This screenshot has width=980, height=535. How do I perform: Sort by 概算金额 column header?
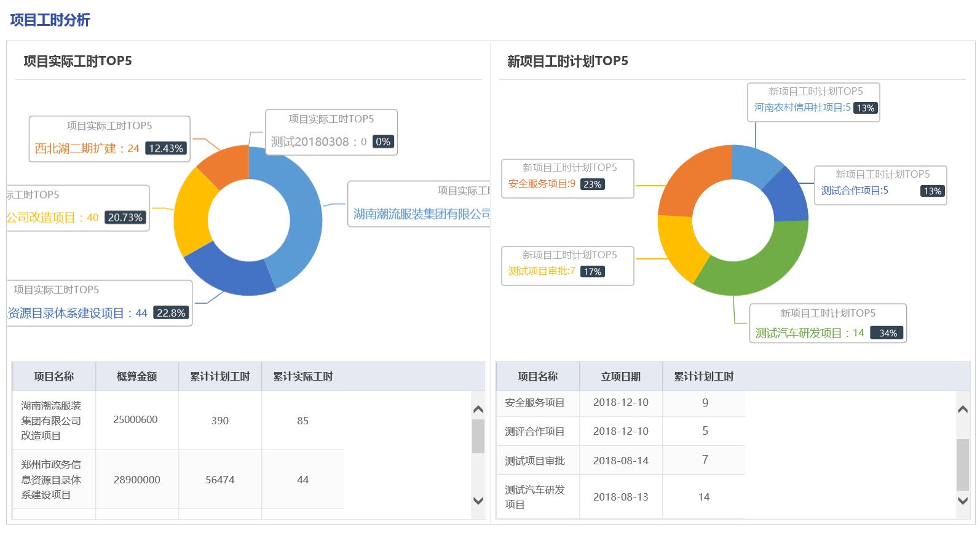pyautogui.click(x=136, y=376)
